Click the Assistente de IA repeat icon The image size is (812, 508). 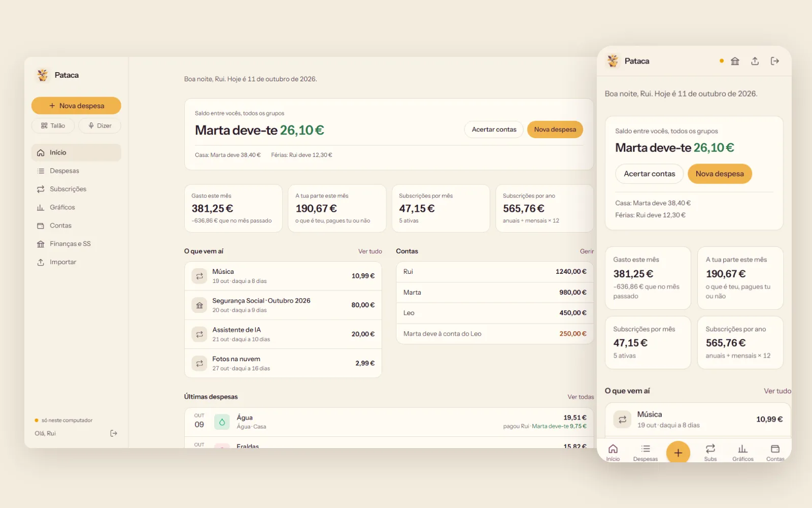[x=199, y=334]
